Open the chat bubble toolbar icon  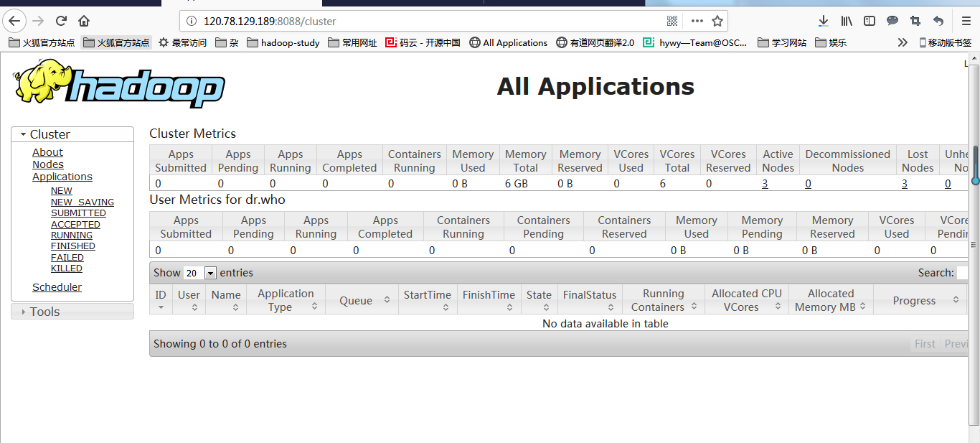892,21
